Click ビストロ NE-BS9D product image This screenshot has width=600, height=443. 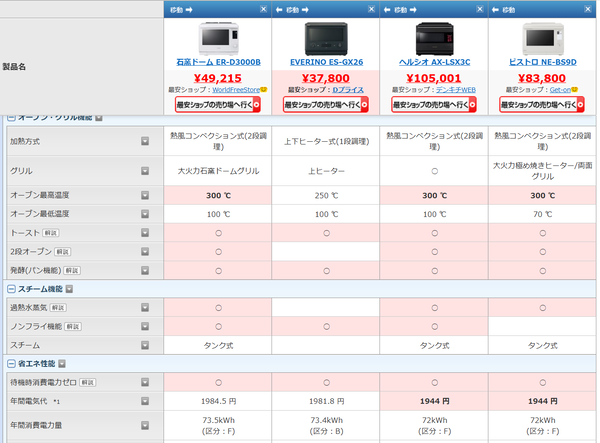tap(543, 39)
